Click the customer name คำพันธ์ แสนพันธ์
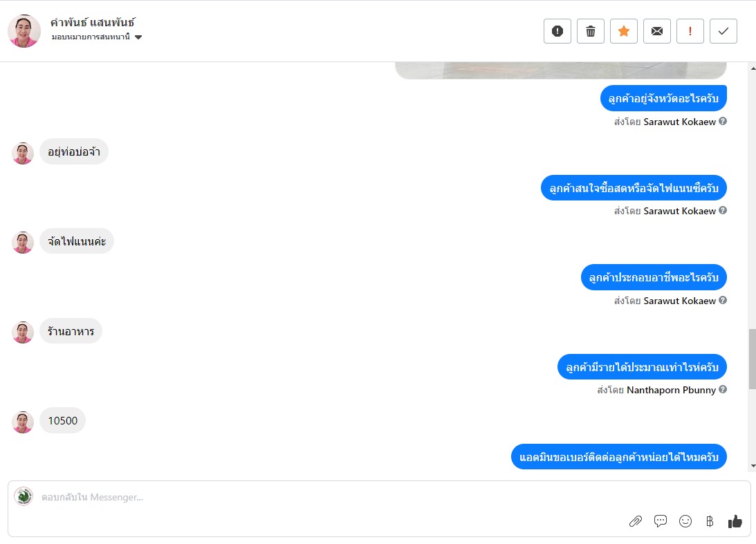Image resolution: width=756 pixels, height=544 pixels. click(93, 22)
